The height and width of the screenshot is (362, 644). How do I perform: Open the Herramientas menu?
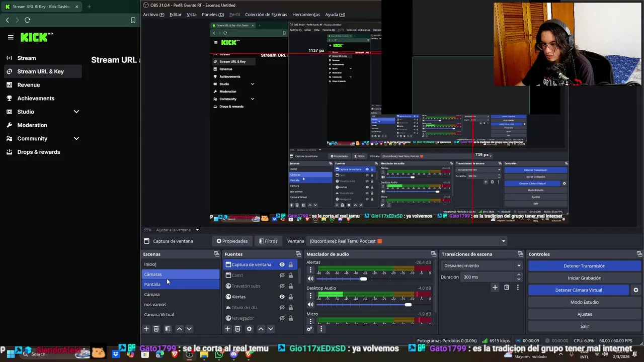(306, 15)
